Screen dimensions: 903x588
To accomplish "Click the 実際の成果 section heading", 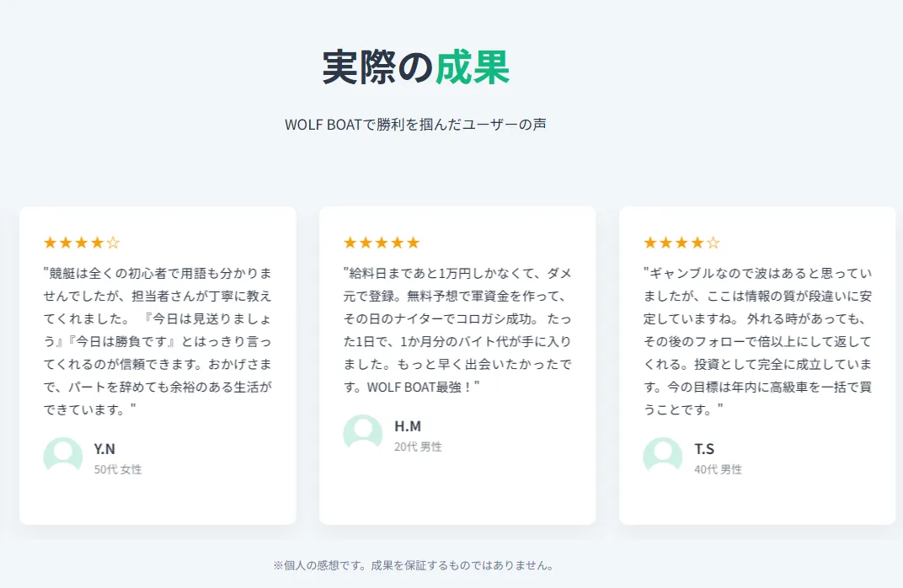I will (416, 67).
